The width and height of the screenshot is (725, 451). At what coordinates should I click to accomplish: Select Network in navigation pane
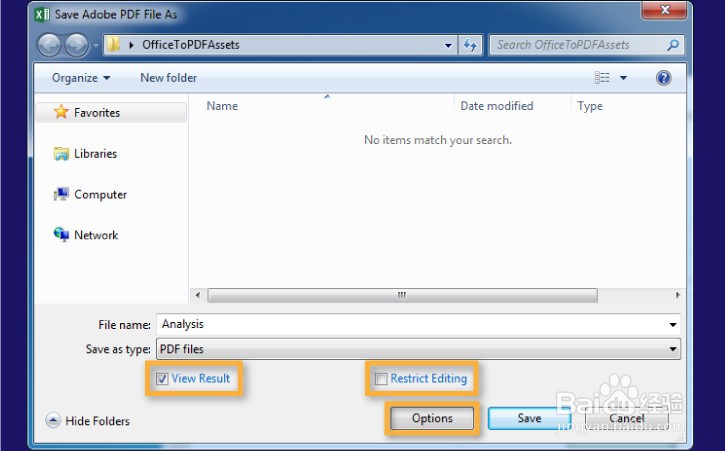point(96,235)
